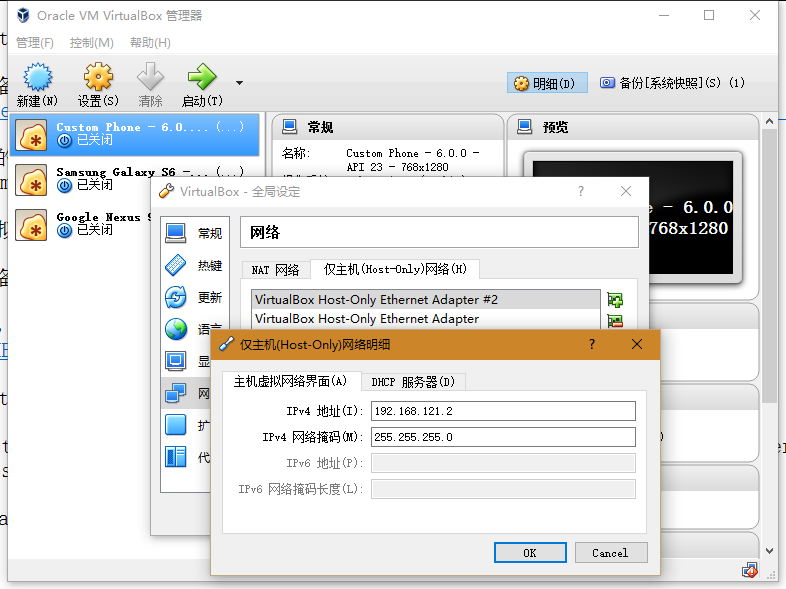Click help in Host-Only network details titlebar

pyautogui.click(x=592, y=344)
